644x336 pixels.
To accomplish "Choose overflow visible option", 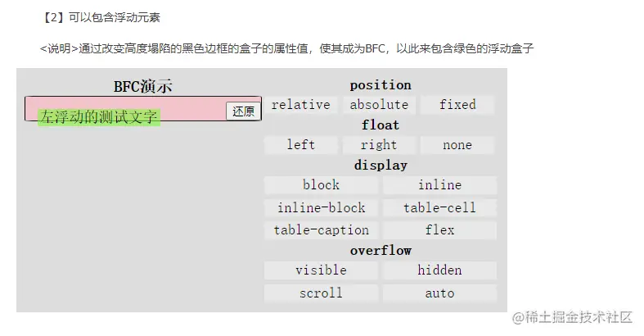I will (x=321, y=270).
